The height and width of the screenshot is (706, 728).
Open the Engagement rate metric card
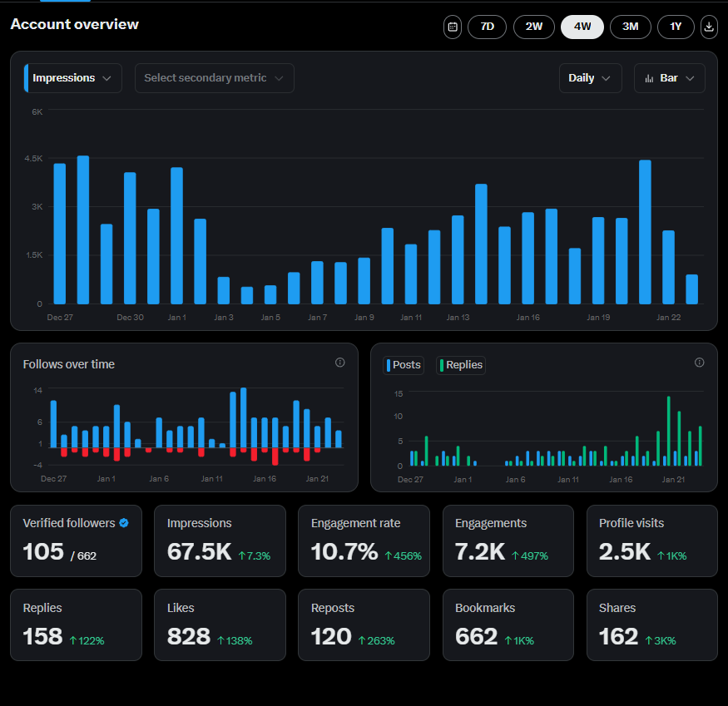tap(364, 541)
